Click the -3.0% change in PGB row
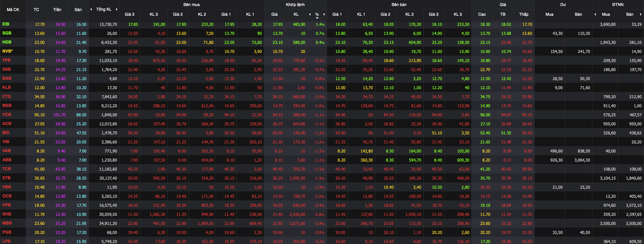The image size is (644, 244). 319,233
